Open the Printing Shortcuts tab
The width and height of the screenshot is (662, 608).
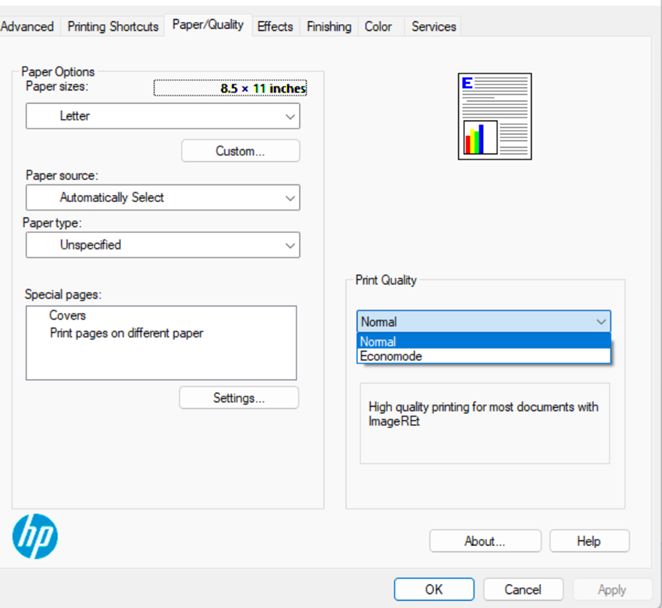tap(113, 27)
